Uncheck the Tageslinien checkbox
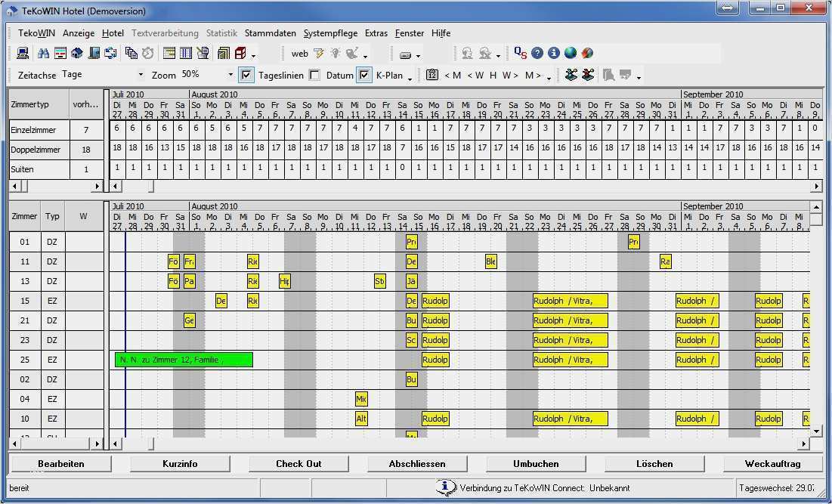This screenshot has width=832, height=504. tap(247, 75)
